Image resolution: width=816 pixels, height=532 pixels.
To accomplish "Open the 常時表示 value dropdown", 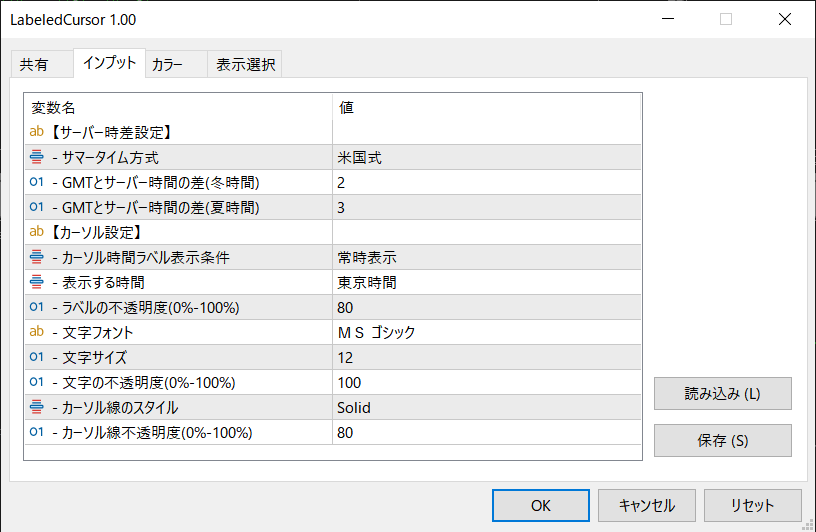I will tap(486, 257).
